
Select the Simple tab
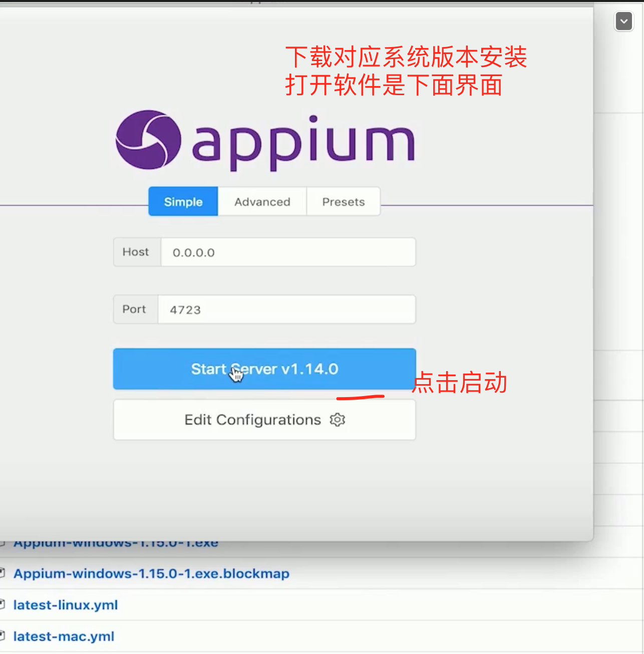pos(183,201)
